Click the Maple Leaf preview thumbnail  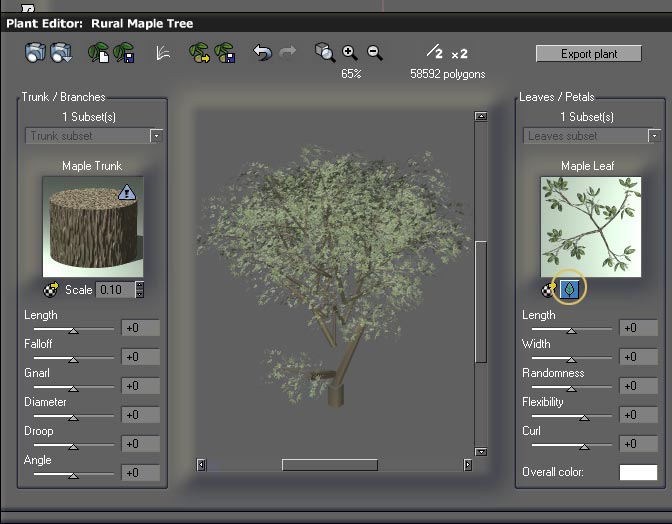click(x=591, y=226)
